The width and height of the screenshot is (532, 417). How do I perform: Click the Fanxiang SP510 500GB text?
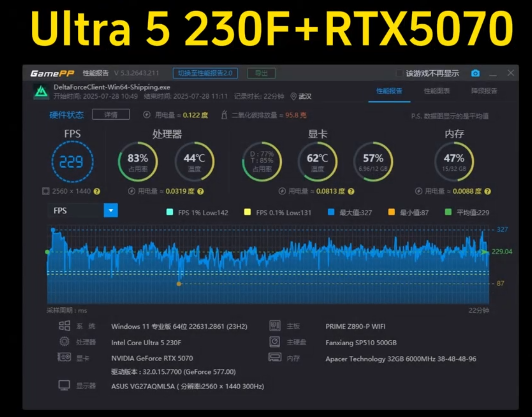coord(361,343)
